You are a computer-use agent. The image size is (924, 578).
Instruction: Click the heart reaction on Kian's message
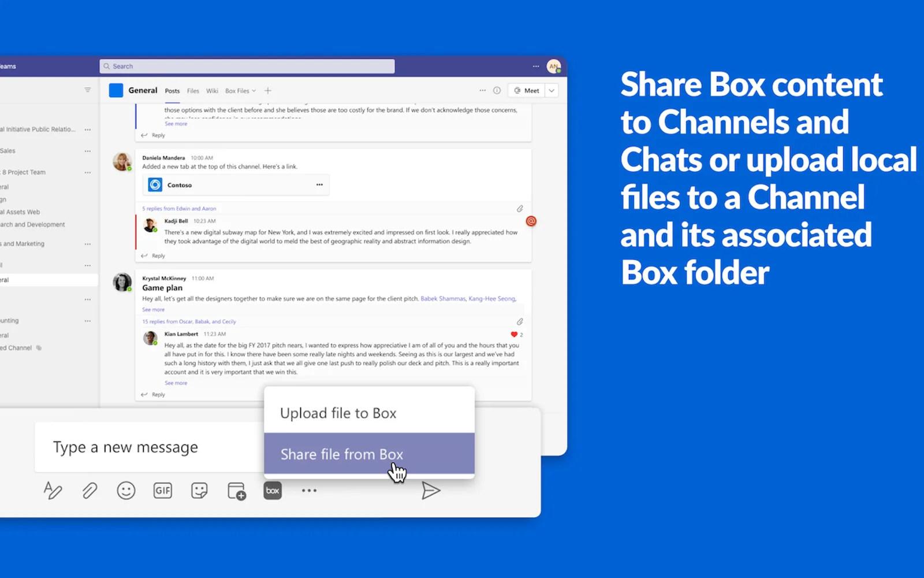pyautogui.click(x=514, y=335)
